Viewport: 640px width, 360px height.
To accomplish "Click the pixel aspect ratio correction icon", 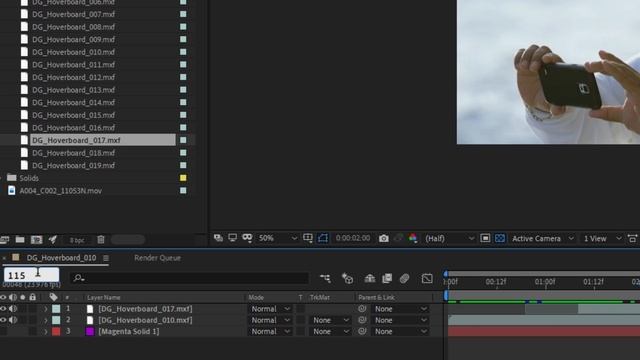I will pyautogui.click(x=632, y=238).
